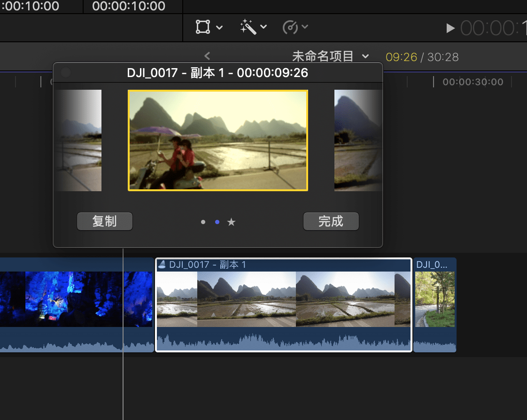Image resolution: width=527 pixels, height=420 pixels.
Task: Go back in timeline history arrow
Action: [207, 56]
